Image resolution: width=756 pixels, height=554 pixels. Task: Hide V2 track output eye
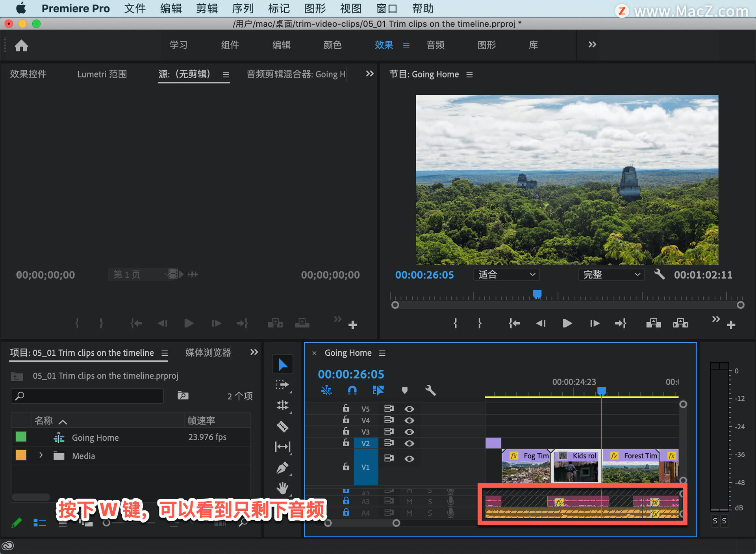(x=409, y=443)
